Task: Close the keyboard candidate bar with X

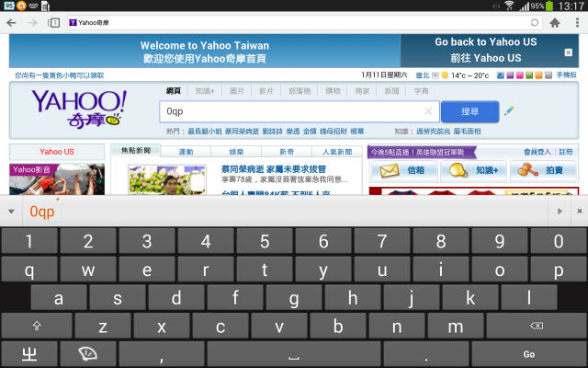Action: (x=580, y=211)
